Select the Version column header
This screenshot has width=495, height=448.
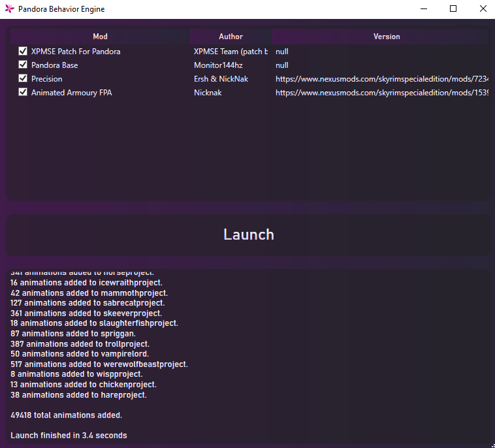click(386, 37)
